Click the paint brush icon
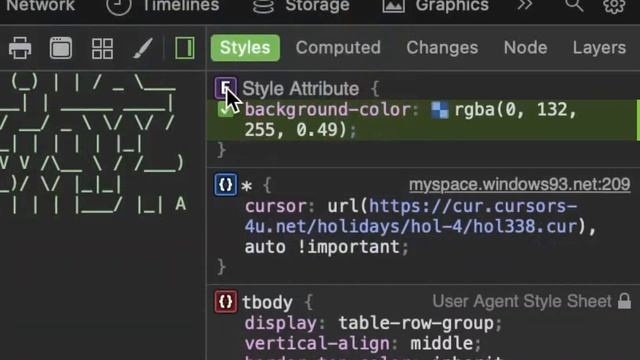 point(143,48)
